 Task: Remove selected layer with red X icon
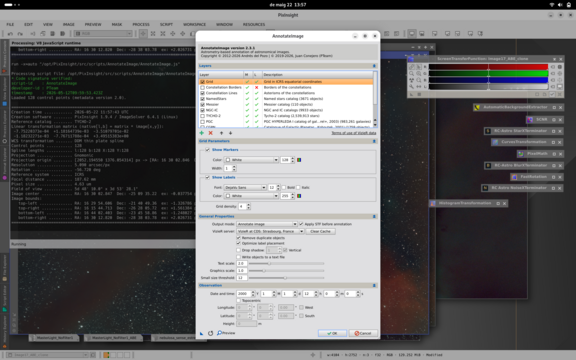click(x=210, y=133)
